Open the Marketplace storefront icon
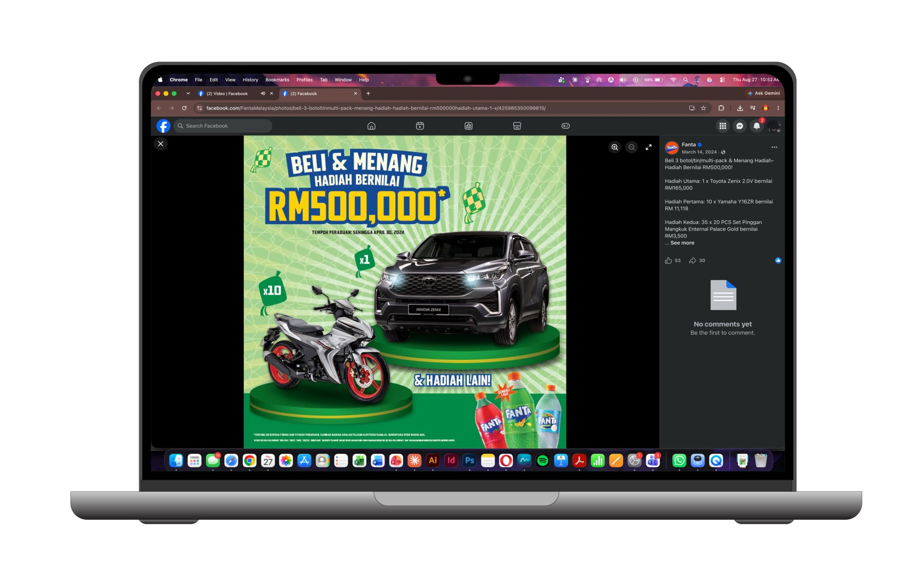The image size is (924, 583). coord(517,126)
